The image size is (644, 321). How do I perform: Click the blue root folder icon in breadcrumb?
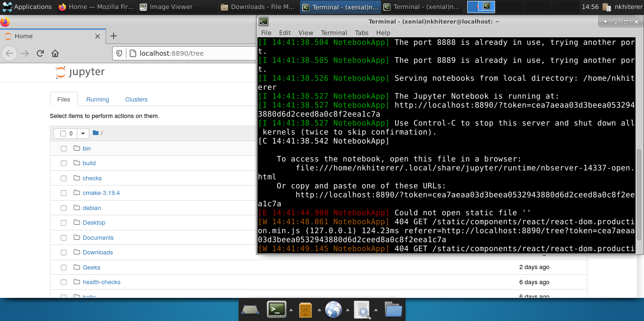click(96, 133)
